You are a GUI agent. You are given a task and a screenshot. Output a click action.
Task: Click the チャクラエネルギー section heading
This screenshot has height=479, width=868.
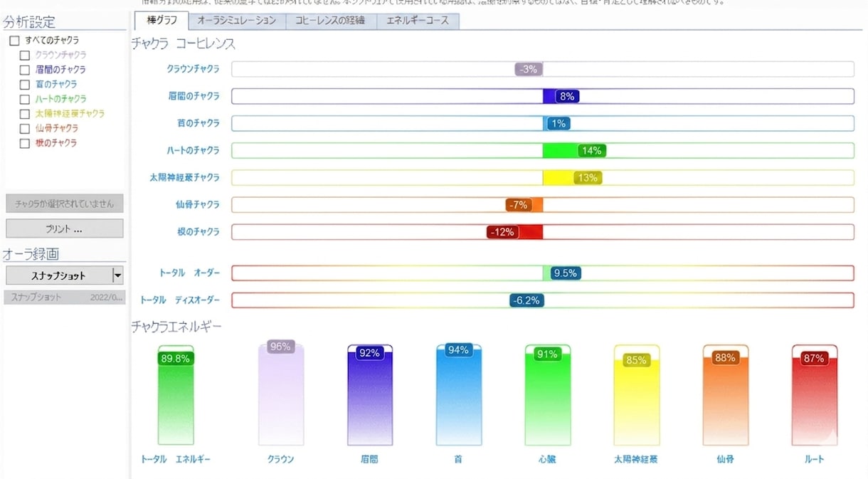coord(177,327)
